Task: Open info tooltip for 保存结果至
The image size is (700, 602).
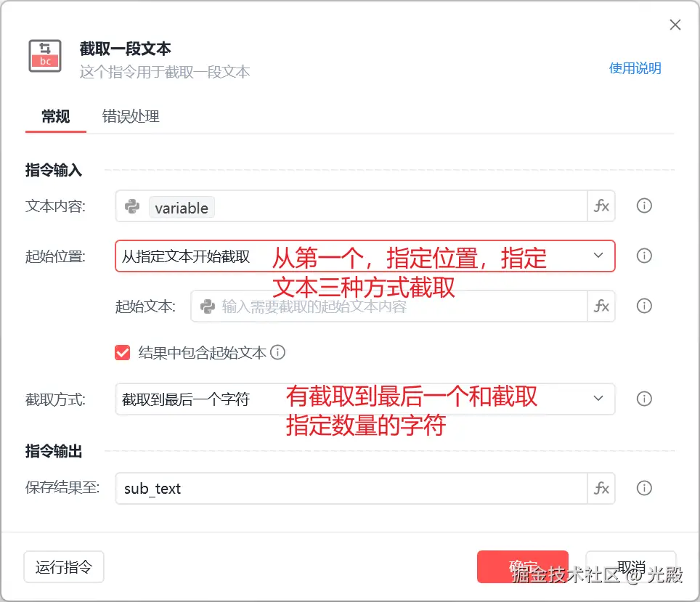Action: click(x=644, y=488)
